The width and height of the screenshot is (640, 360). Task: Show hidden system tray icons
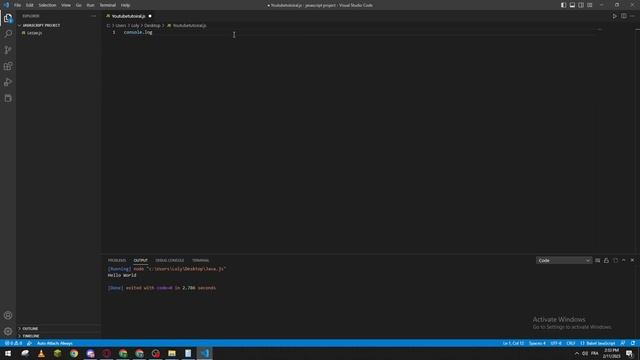[577, 353]
